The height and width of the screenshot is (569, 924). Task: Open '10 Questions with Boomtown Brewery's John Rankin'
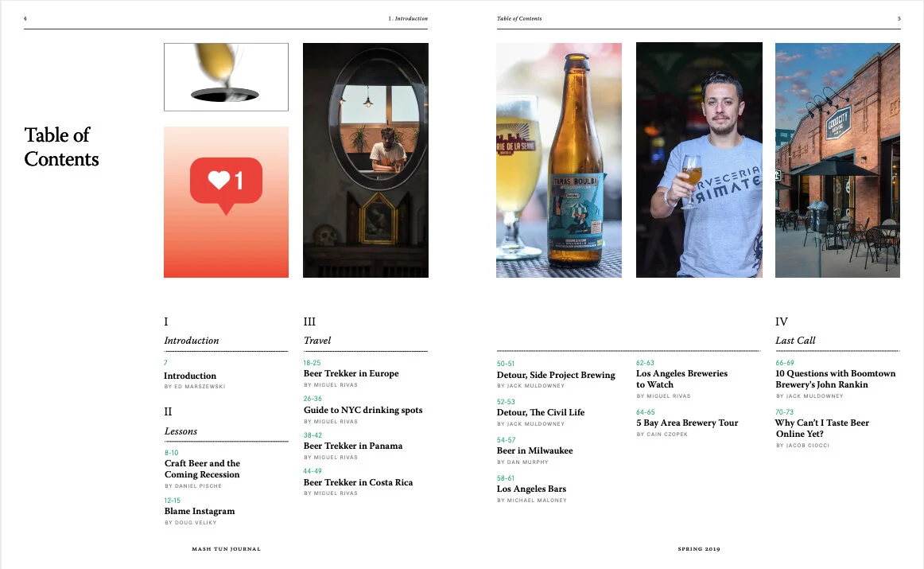[x=836, y=379]
